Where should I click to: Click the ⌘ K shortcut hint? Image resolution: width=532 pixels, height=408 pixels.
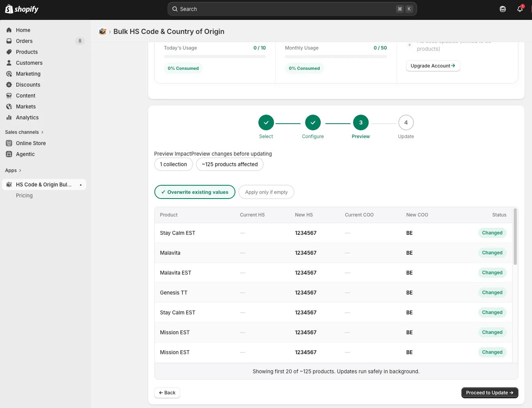pyautogui.click(x=404, y=9)
